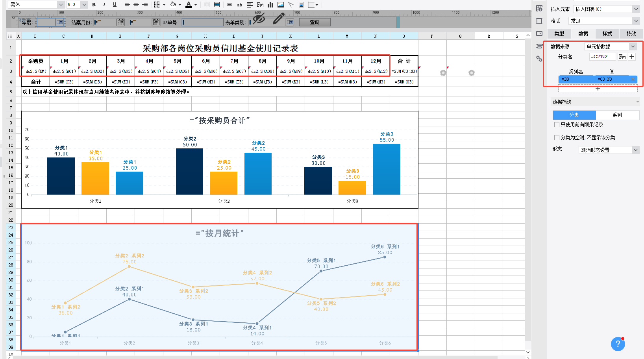Open hyperlink panel chain icon in sidebar
The width and height of the screenshot is (644, 359).
539,59
